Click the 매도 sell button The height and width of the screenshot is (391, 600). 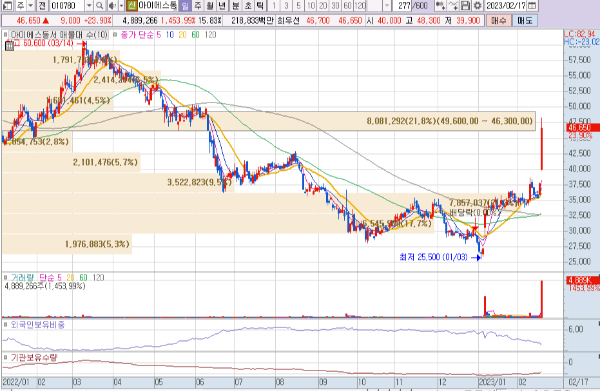tap(525, 20)
